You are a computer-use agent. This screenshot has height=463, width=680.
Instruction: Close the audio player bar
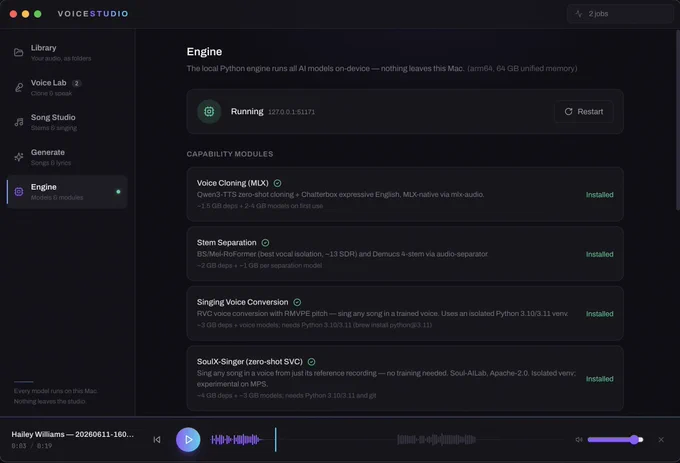tap(661, 440)
